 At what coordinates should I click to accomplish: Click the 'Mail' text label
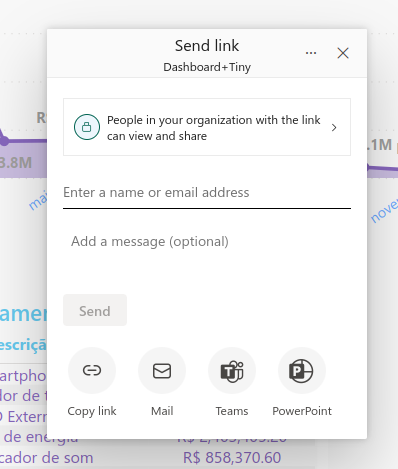162,411
